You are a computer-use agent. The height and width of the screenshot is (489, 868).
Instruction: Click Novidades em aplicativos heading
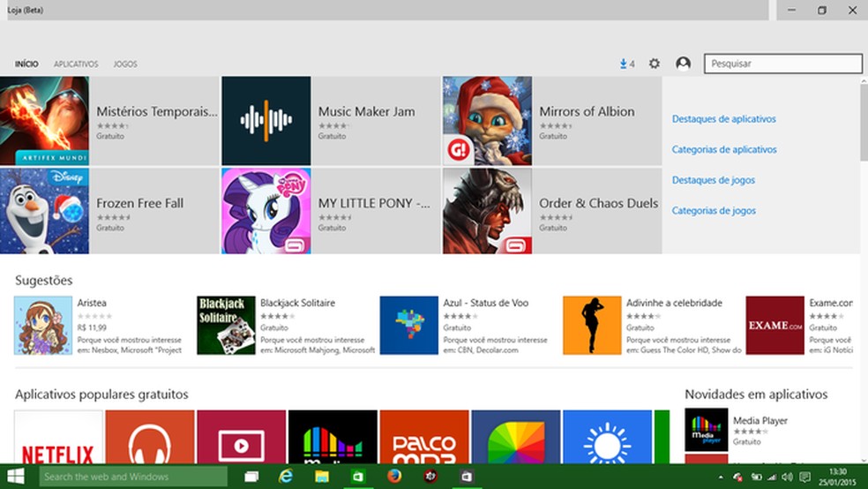[756, 395]
